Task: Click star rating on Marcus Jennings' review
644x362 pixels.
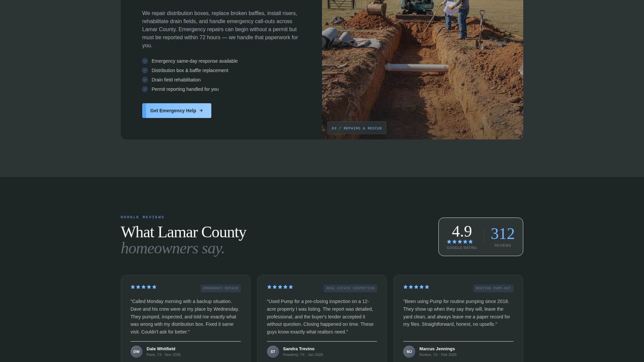Action: 416,287
